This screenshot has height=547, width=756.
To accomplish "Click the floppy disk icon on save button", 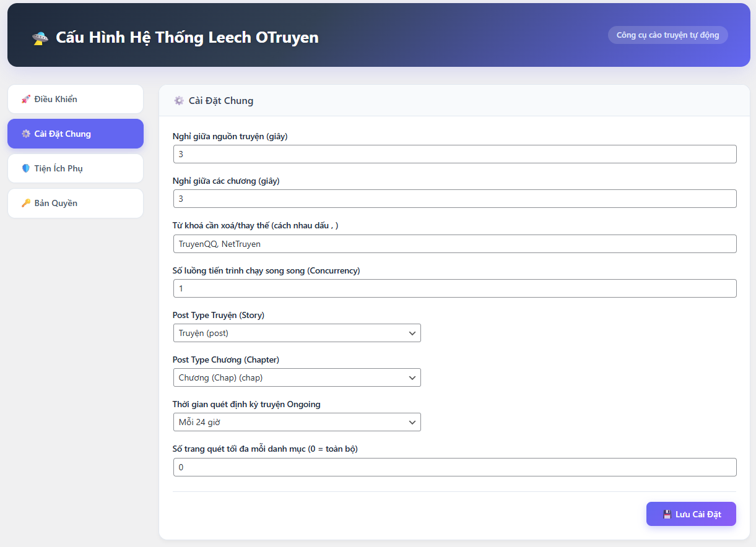I will pos(667,514).
